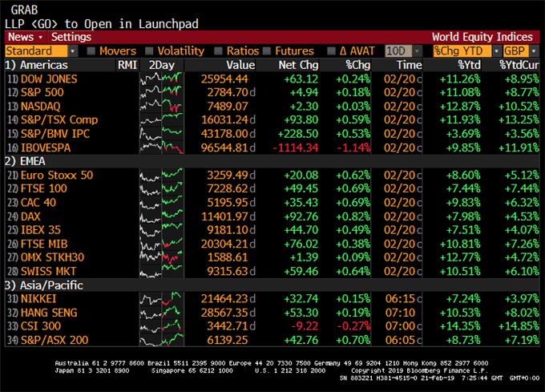Open NIKKEI 2Day sparkline chart
The width and height of the screenshot is (545, 392).
pyautogui.click(x=162, y=299)
